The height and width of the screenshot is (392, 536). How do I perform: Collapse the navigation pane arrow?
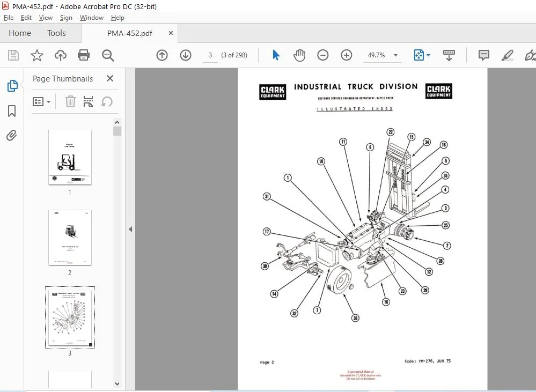130,230
